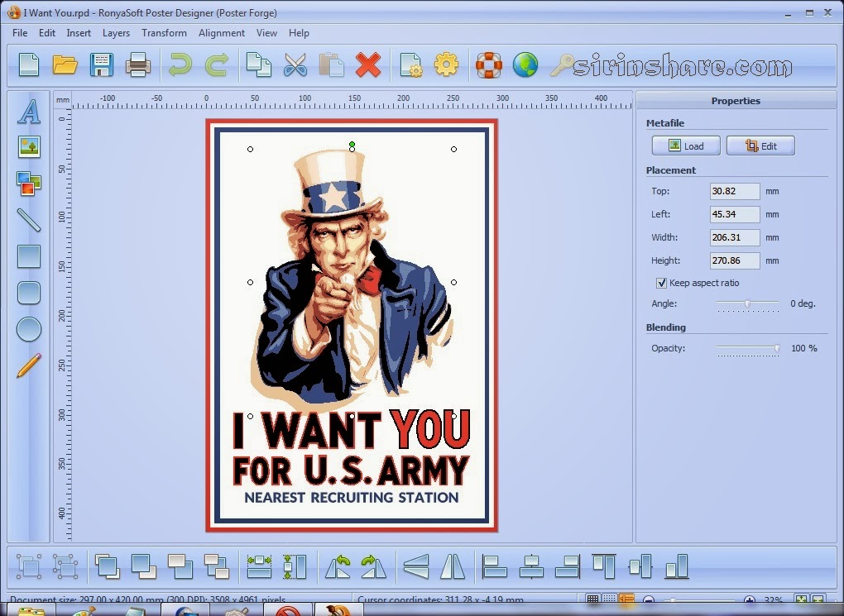Image resolution: width=844 pixels, height=616 pixels.
Task: Redo the last action
Action: [217, 64]
